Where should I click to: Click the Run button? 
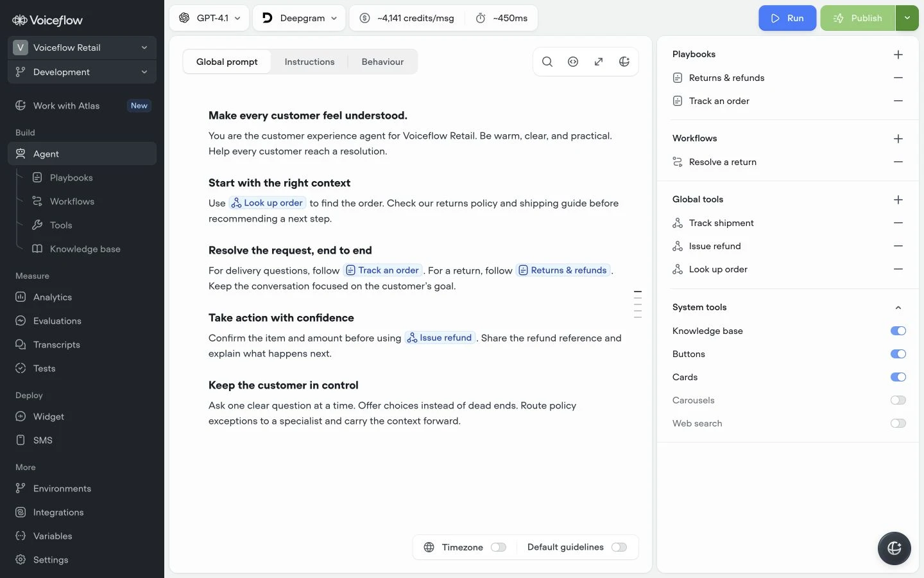coord(787,18)
